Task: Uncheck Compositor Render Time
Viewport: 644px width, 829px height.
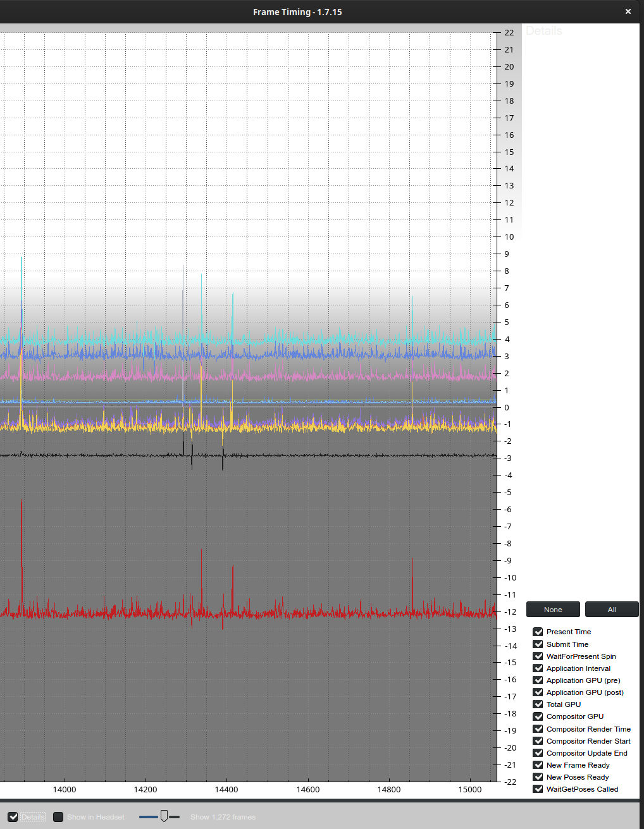Action: (538, 728)
